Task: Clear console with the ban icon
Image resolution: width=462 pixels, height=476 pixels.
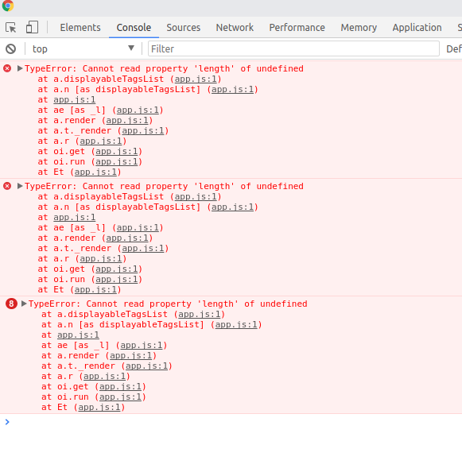Action: click(10, 49)
